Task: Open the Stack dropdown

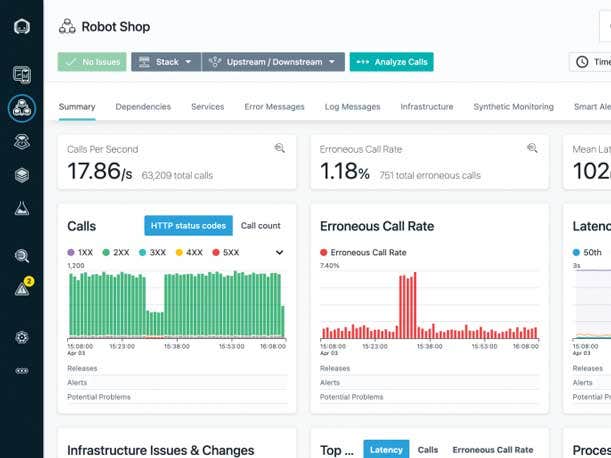Action: (165, 62)
